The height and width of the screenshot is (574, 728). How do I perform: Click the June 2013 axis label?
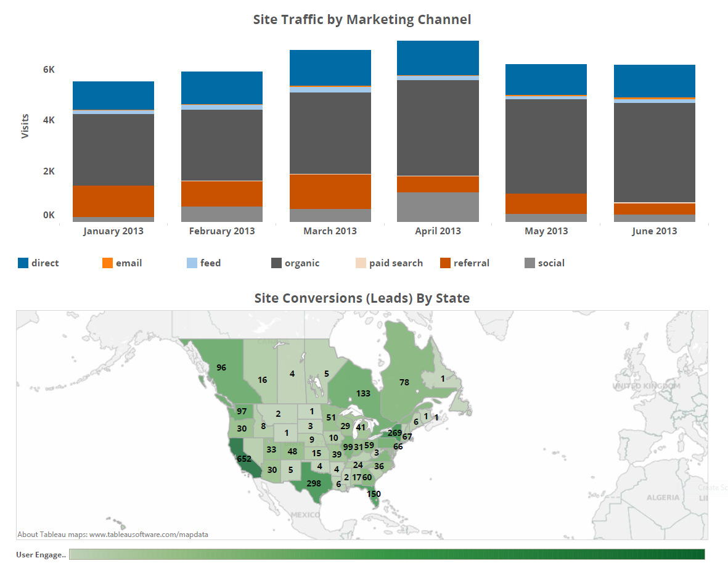tap(654, 231)
